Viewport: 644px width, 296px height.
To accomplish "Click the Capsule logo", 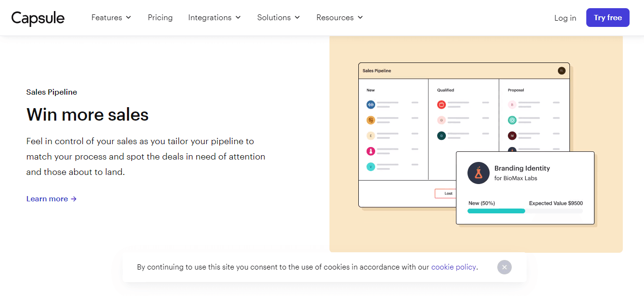I will click(x=38, y=18).
